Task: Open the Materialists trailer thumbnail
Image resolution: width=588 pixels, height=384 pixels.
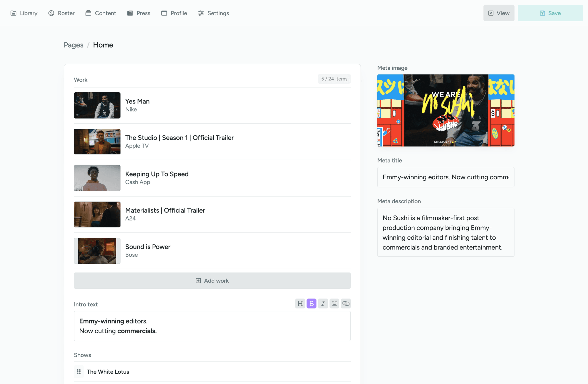Action: tap(97, 214)
